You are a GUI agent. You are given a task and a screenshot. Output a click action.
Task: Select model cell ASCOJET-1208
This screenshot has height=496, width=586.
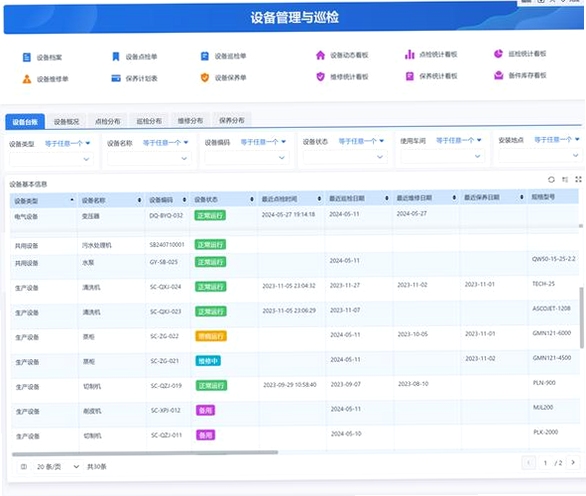pos(551,308)
